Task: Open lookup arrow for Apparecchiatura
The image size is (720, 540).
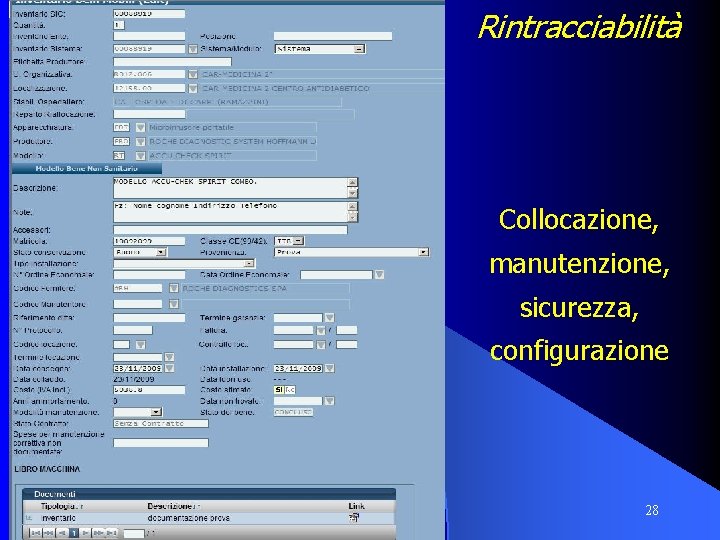Action: click(x=141, y=128)
